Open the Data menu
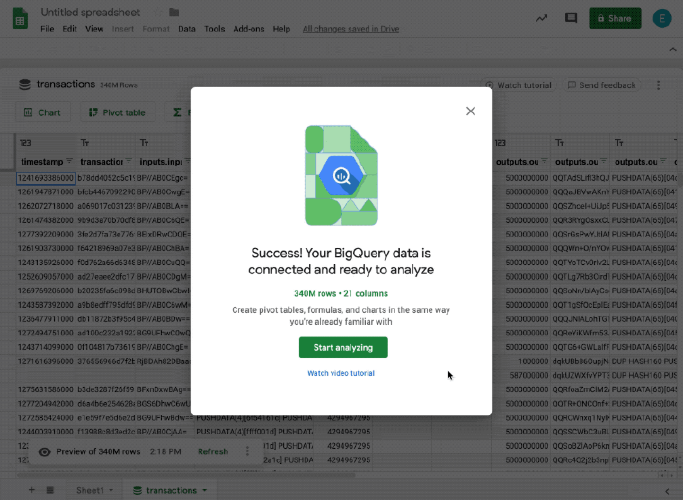Image resolution: width=683 pixels, height=500 pixels. tap(186, 29)
